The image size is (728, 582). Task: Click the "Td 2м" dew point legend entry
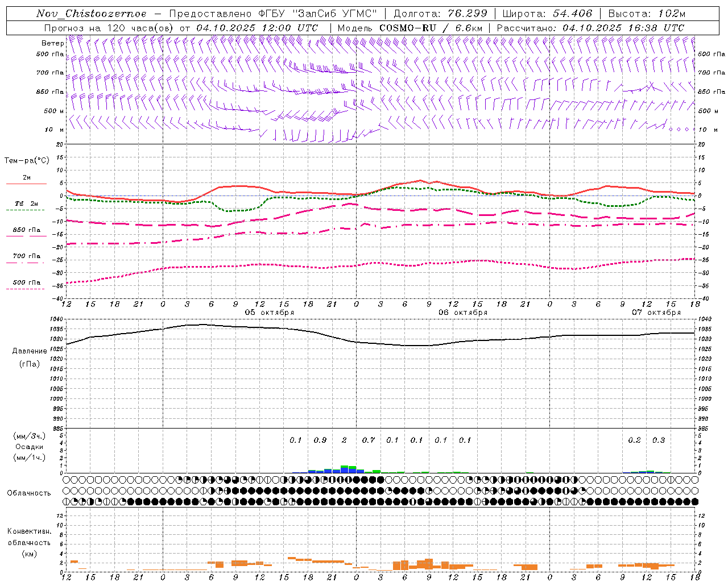tap(26, 203)
